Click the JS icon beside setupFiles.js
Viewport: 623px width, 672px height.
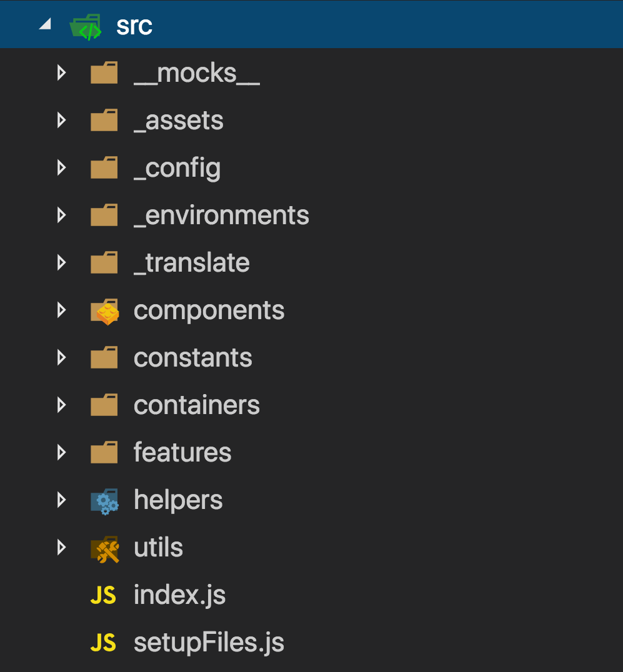coord(103,643)
